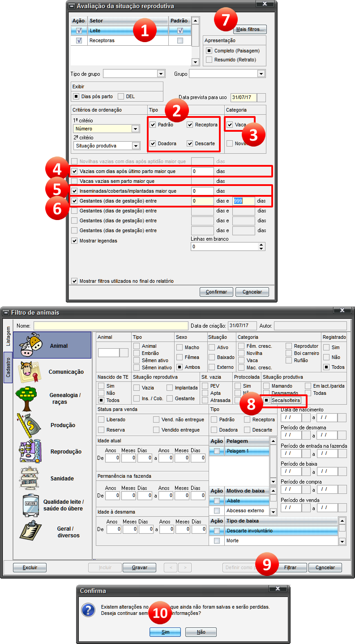Open the Geral / diversos clipboard icon
Screen dimensions: 355x644
click(31, 532)
